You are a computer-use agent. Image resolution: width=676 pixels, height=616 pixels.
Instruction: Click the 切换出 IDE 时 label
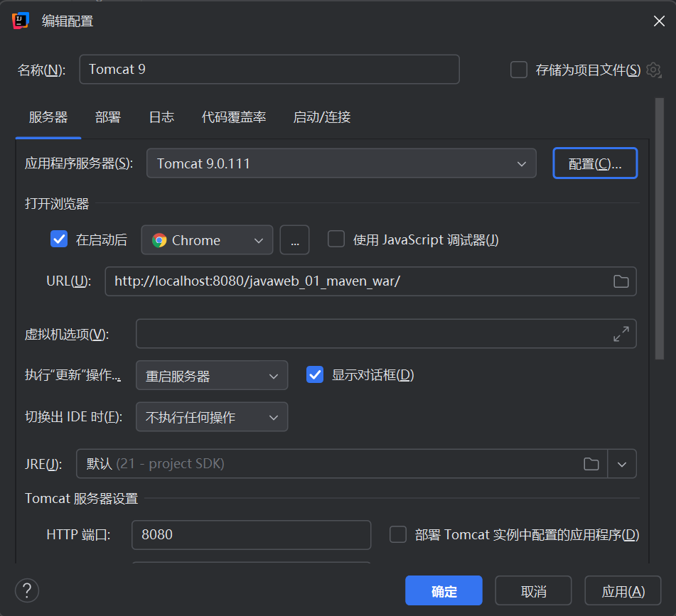(x=74, y=416)
